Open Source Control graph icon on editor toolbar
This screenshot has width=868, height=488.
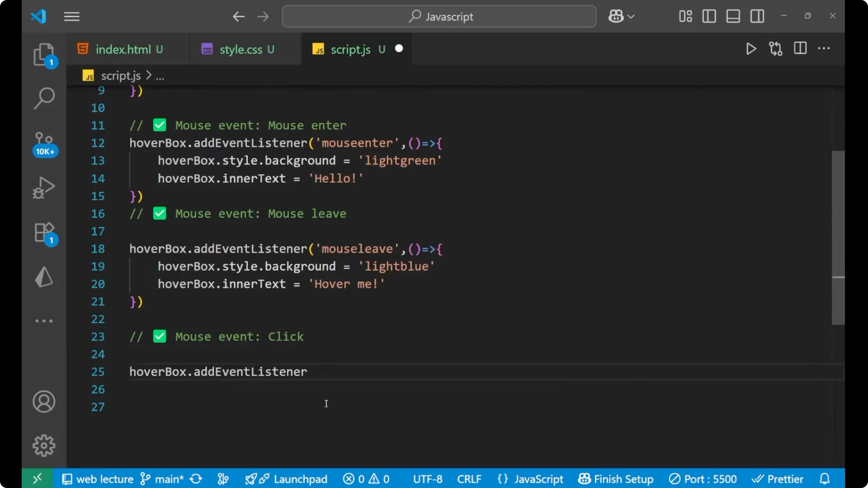click(x=775, y=49)
